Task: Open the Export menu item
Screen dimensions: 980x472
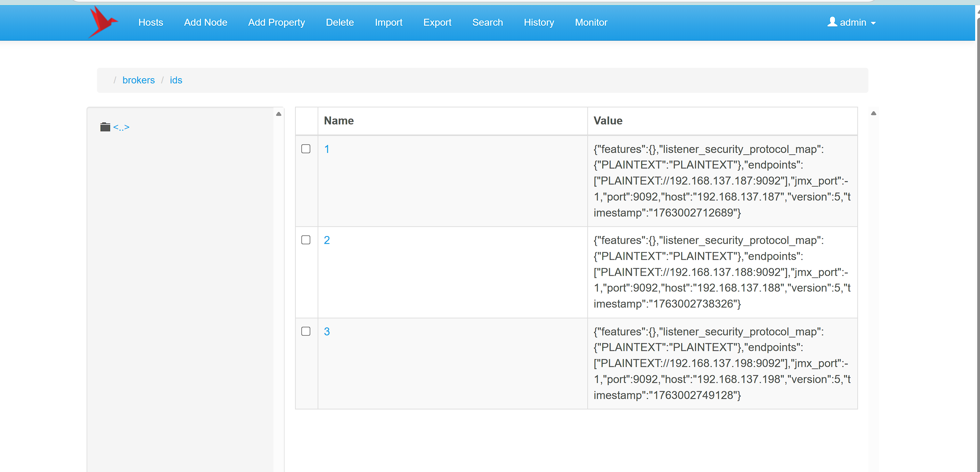Action: (437, 23)
